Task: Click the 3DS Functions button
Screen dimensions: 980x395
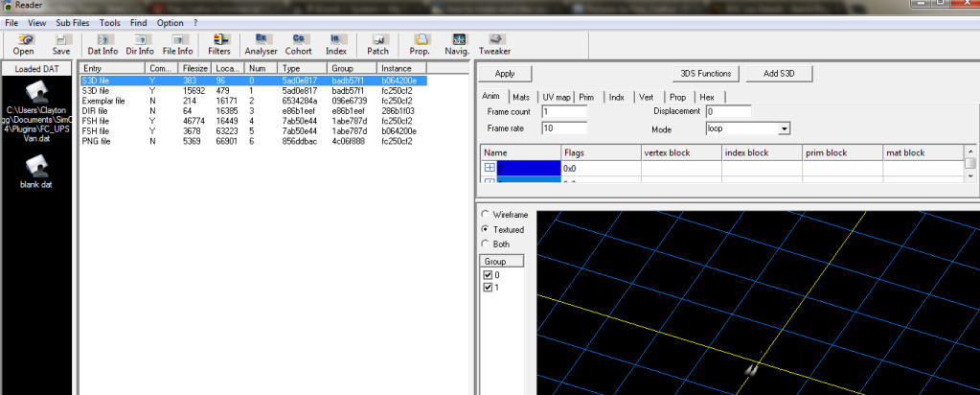Action: pos(706,73)
